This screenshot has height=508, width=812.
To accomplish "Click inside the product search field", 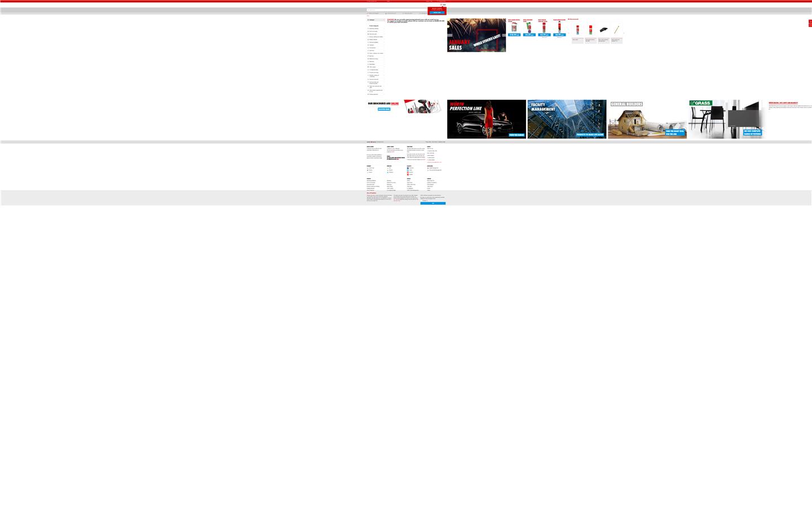I will click(395, 10).
